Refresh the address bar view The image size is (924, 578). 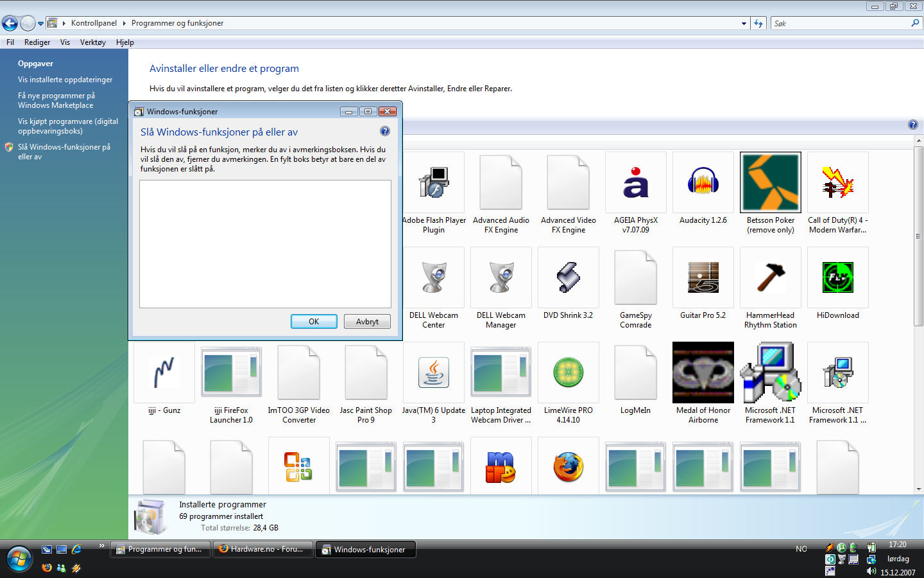[x=758, y=23]
